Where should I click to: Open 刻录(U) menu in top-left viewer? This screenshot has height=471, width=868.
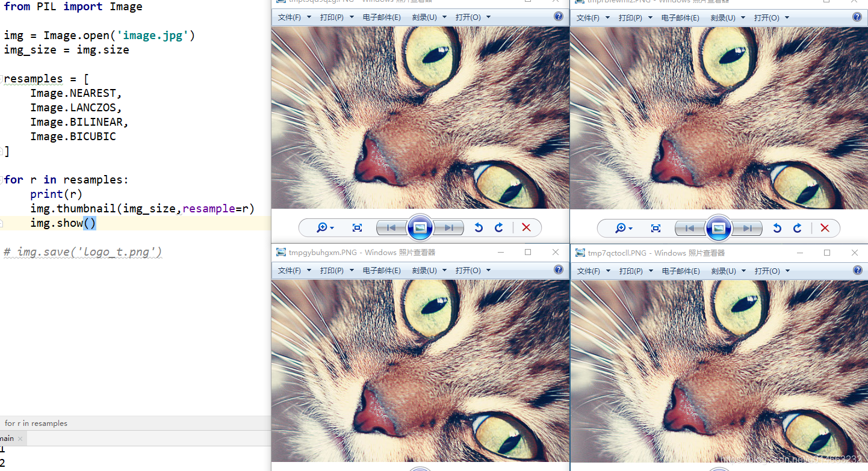click(x=429, y=17)
